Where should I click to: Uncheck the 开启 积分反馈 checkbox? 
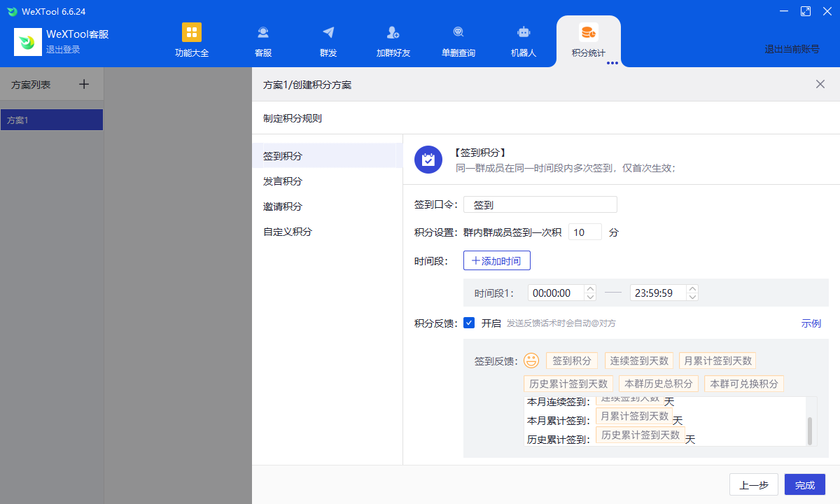tap(469, 323)
